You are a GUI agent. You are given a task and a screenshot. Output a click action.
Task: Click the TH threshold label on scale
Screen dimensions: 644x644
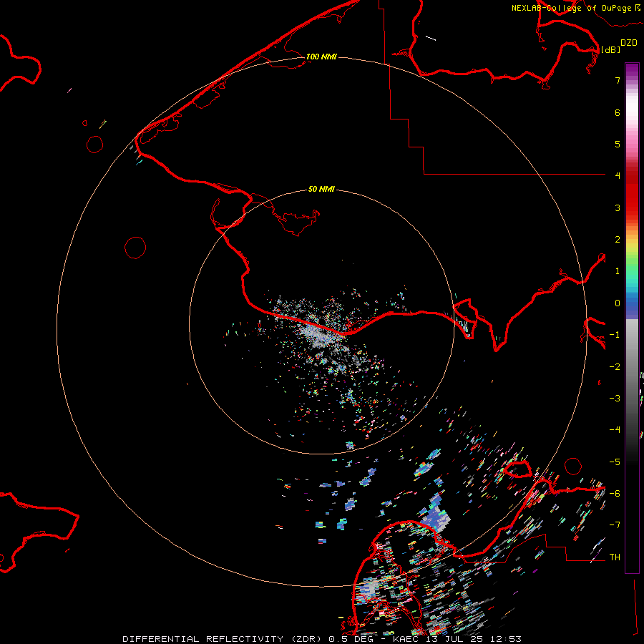[615, 557]
